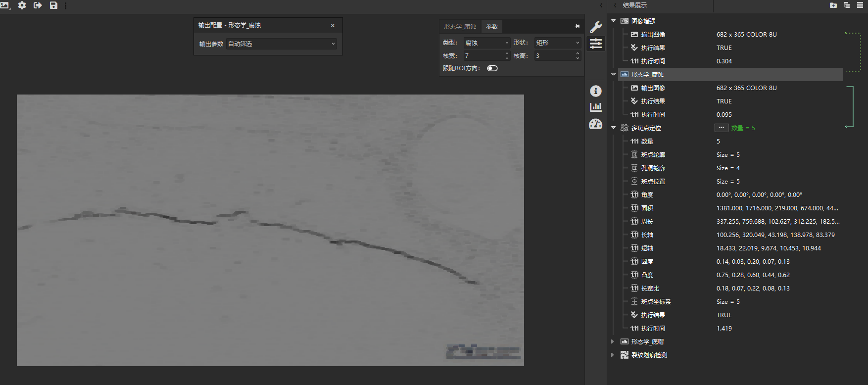Select the parameter sliders sidebar icon
The height and width of the screenshot is (385, 868).
click(x=596, y=44)
